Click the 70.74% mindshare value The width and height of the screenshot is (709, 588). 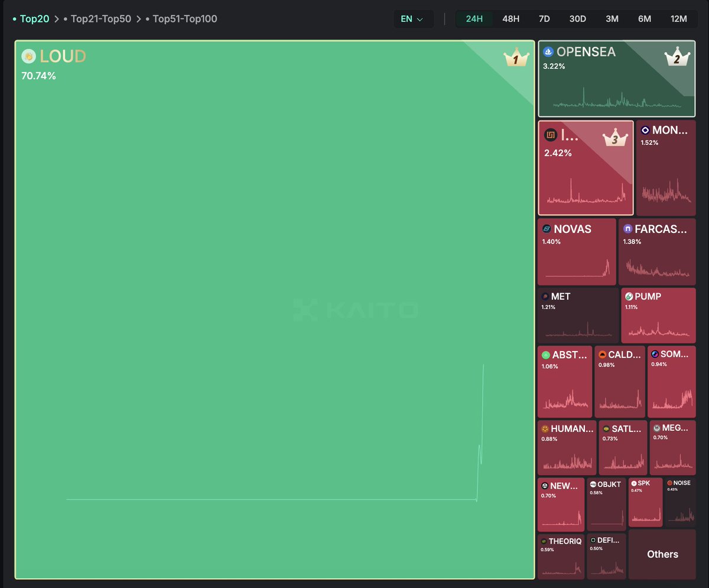[x=39, y=76]
